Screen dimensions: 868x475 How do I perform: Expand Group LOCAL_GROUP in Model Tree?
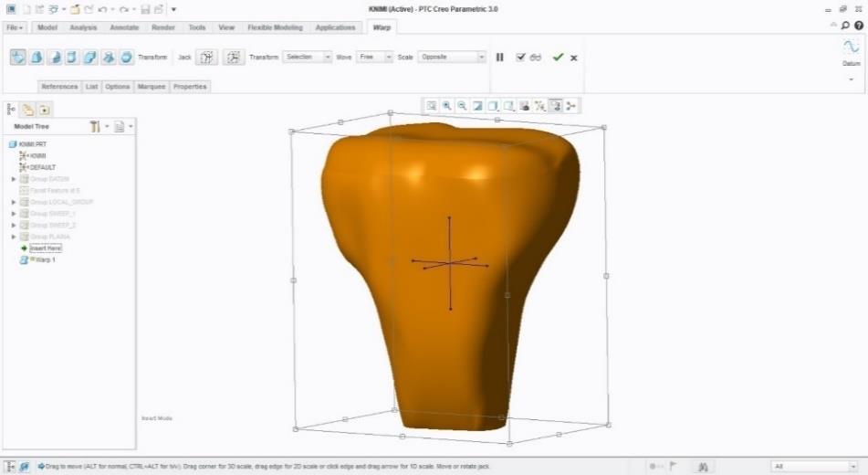[x=14, y=202]
